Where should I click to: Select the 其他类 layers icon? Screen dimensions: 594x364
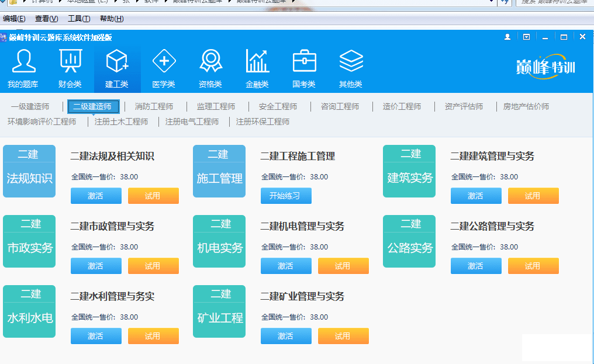[x=351, y=61]
